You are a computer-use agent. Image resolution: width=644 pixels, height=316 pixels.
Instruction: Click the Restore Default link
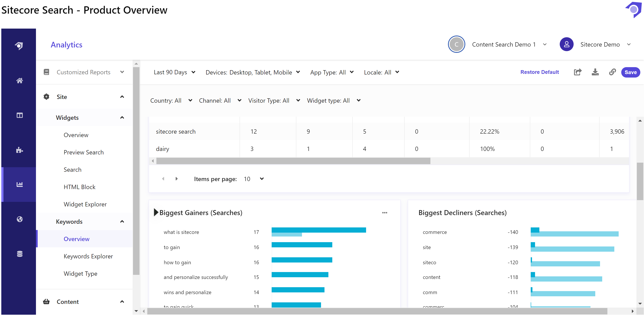point(540,72)
